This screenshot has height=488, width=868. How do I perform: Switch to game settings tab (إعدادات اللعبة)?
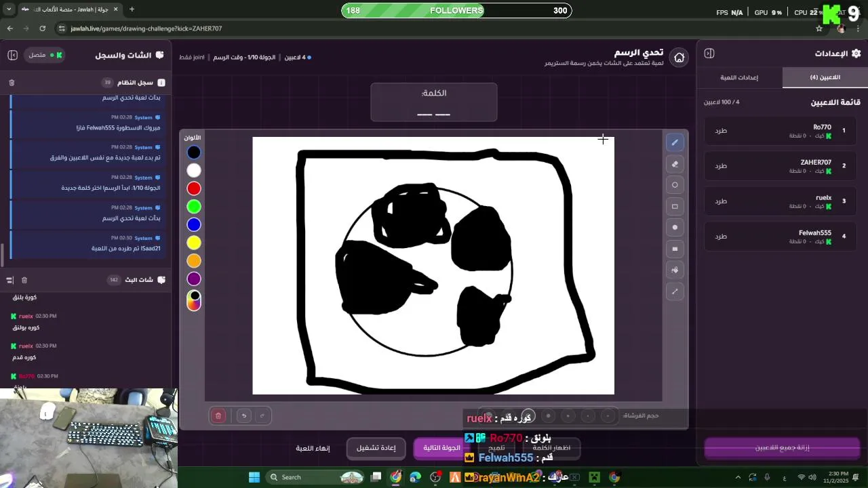(739, 77)
